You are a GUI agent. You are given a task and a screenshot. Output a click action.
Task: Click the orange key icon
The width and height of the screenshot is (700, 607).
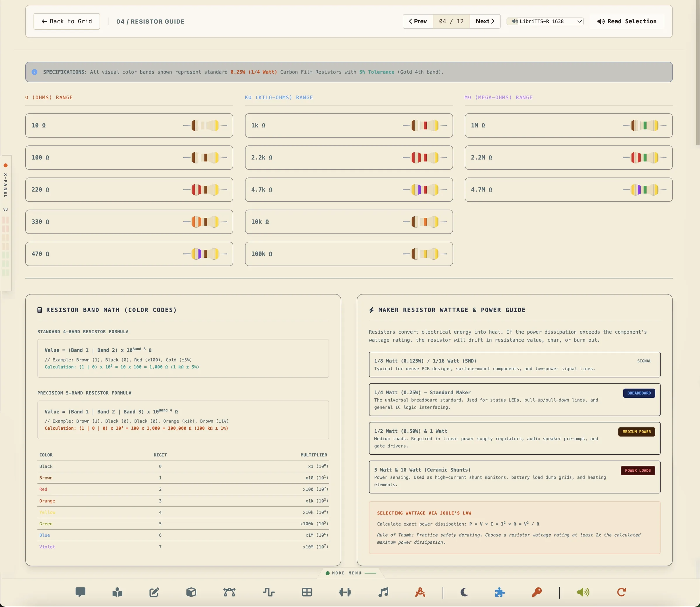click(x=536, y=592)
